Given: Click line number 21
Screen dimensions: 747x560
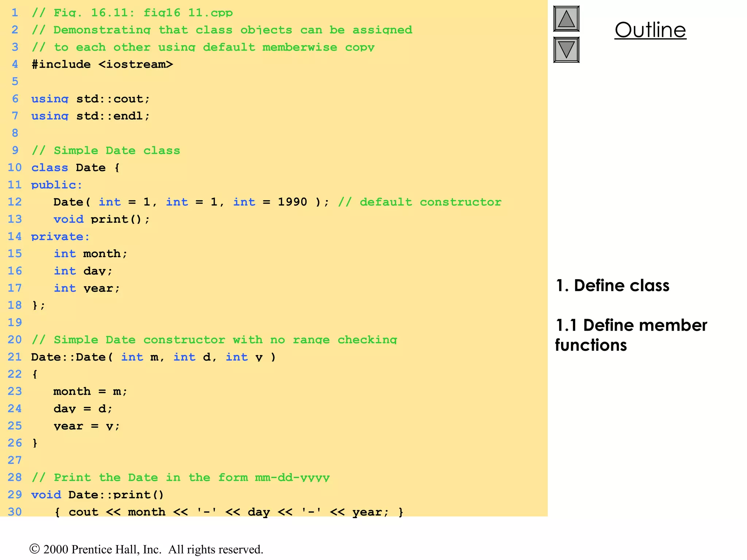Looking at the screenshot, I should 15,357.
